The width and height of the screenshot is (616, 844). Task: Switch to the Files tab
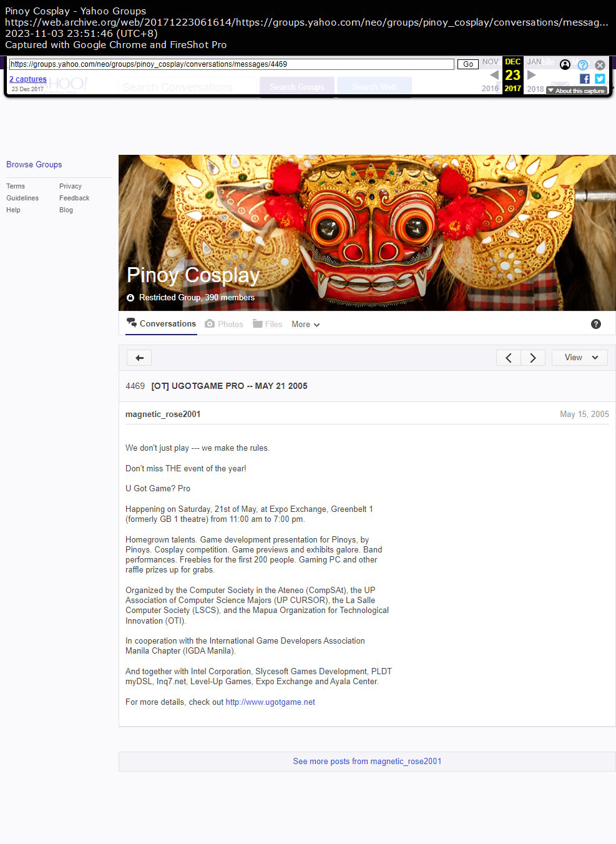point(268,324)
